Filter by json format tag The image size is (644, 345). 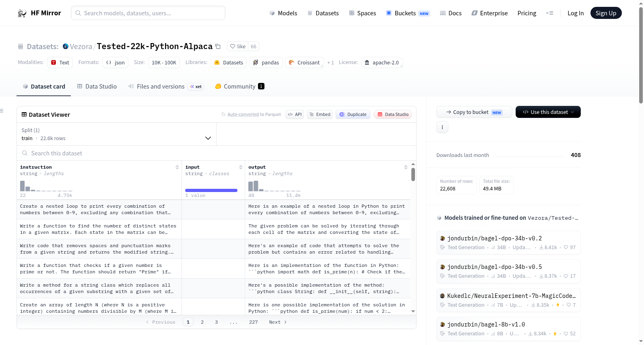coord(116,62)
